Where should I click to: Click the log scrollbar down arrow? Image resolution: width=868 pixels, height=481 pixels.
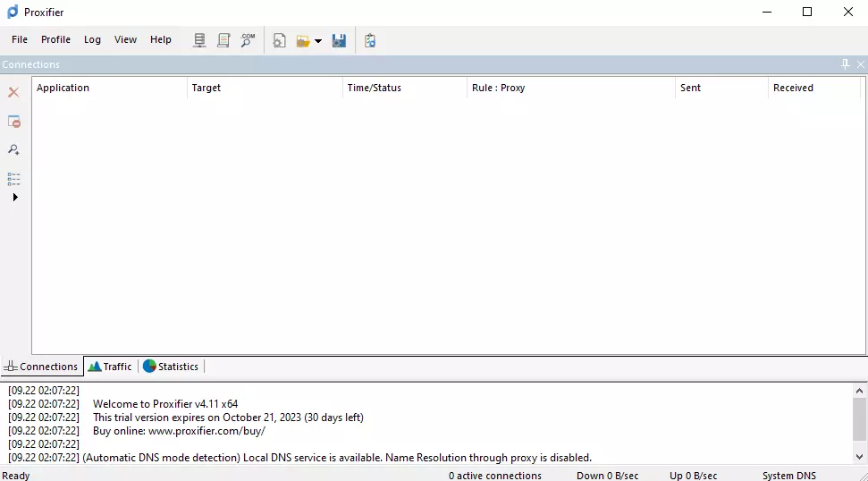click(x=859, y=457)
